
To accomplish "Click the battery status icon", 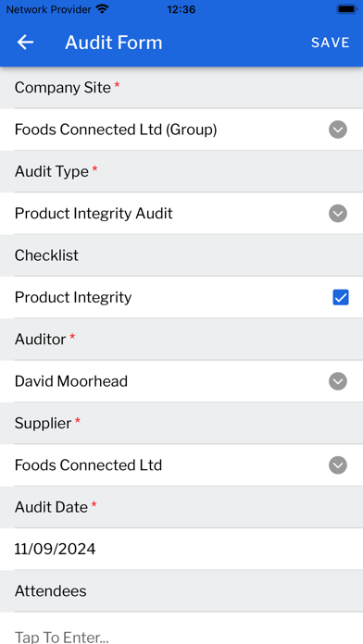I will [347, 9].
